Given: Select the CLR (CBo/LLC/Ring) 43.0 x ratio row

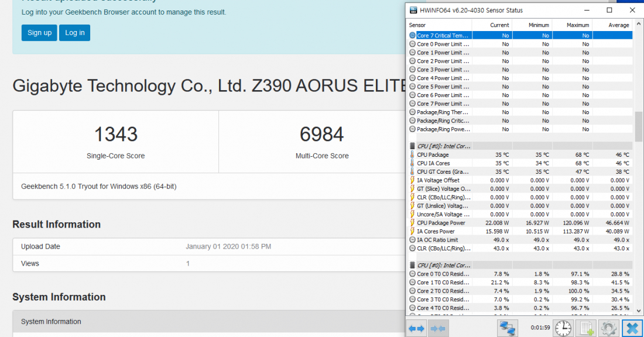Looking at the screenshot, I should coord(520,248).
